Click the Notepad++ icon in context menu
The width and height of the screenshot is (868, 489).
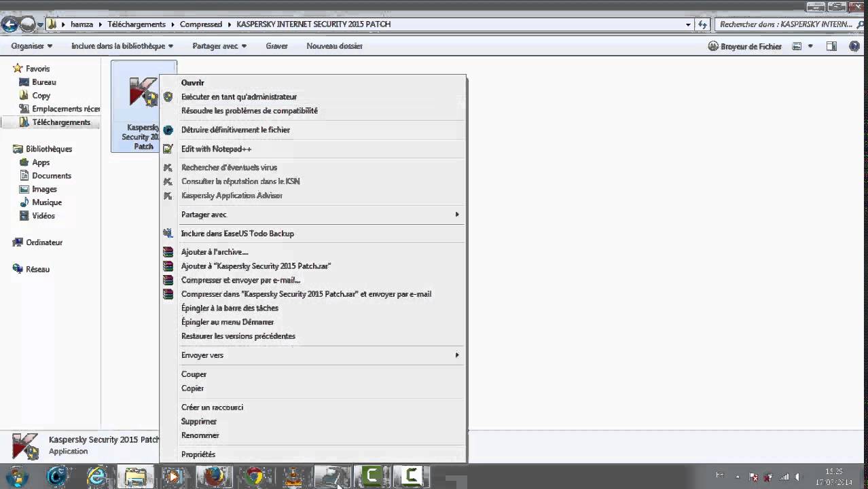[168, 149]
